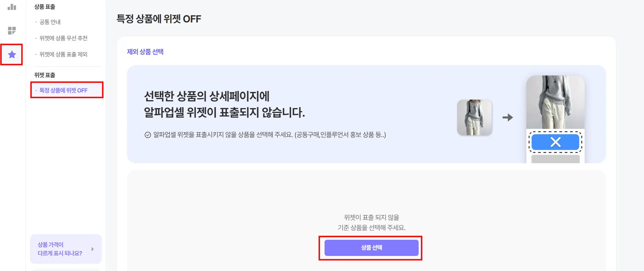Click the large product photo above the X box
Viewport: 644px width, 271px height.
(555, 102)
